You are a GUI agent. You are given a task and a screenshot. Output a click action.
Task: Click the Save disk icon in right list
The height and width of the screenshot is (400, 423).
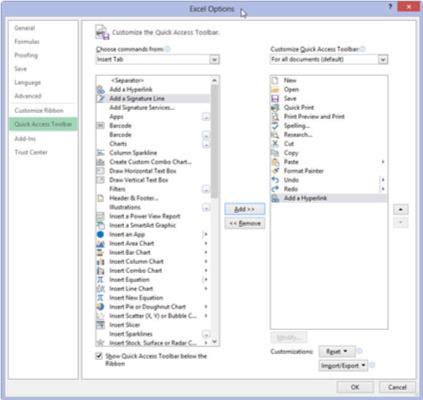point(275,98)
